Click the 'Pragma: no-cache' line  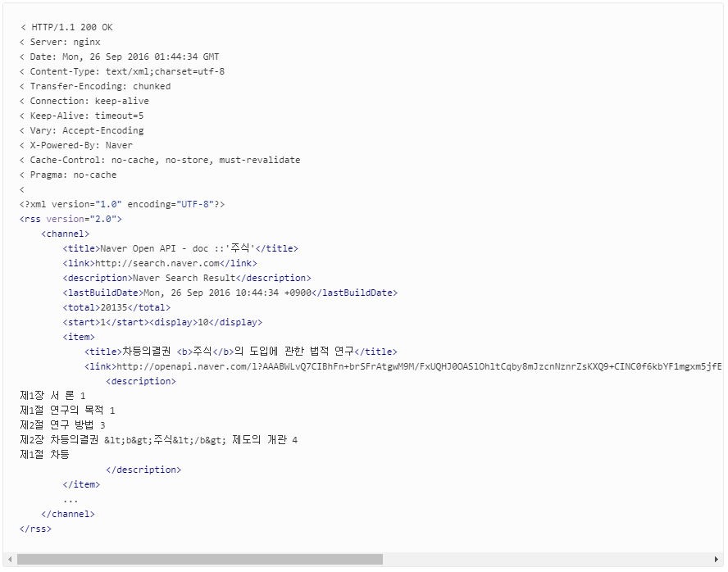point(68,175)
